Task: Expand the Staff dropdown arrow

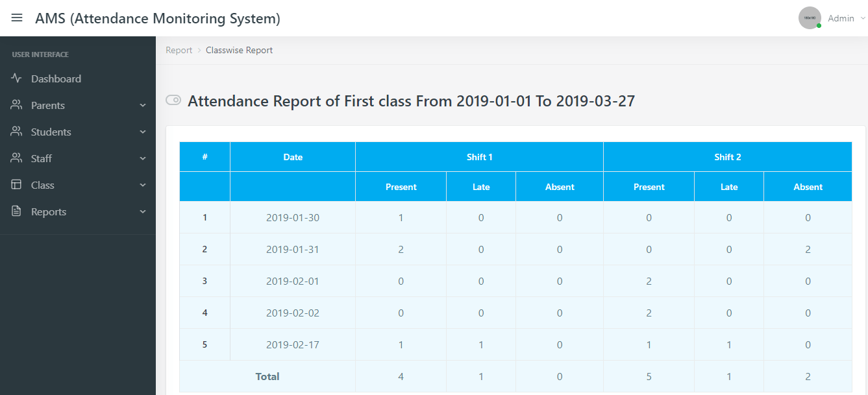Action: click(143, 158)
